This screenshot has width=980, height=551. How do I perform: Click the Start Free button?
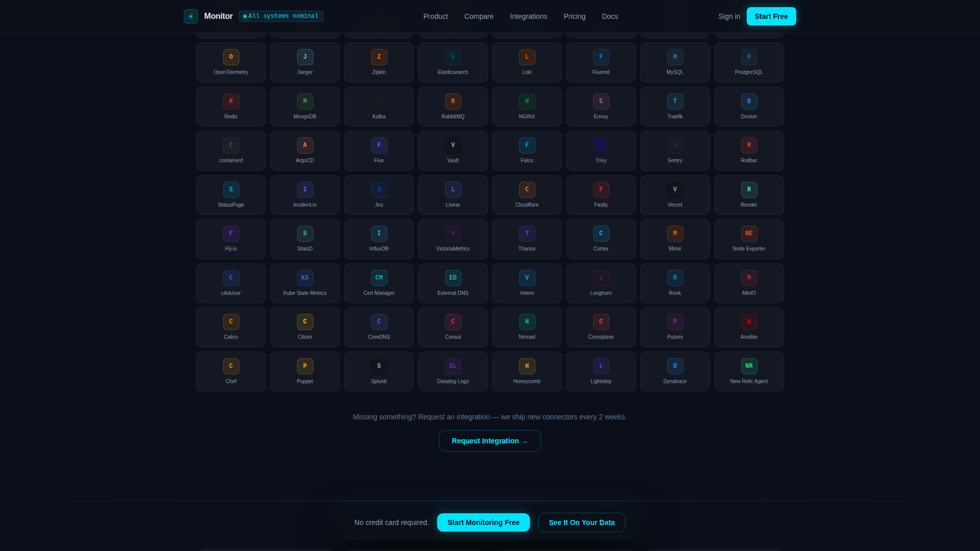771,16
